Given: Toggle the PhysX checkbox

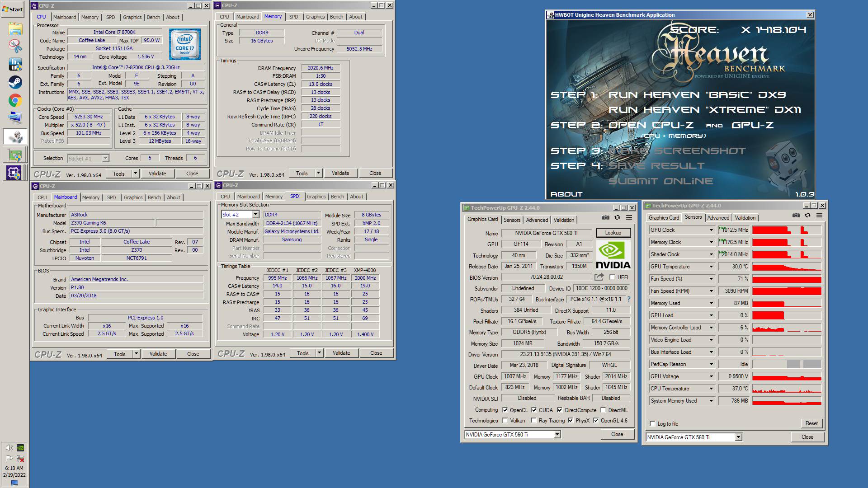Looking at the screenshot, I should coord(571,421).
